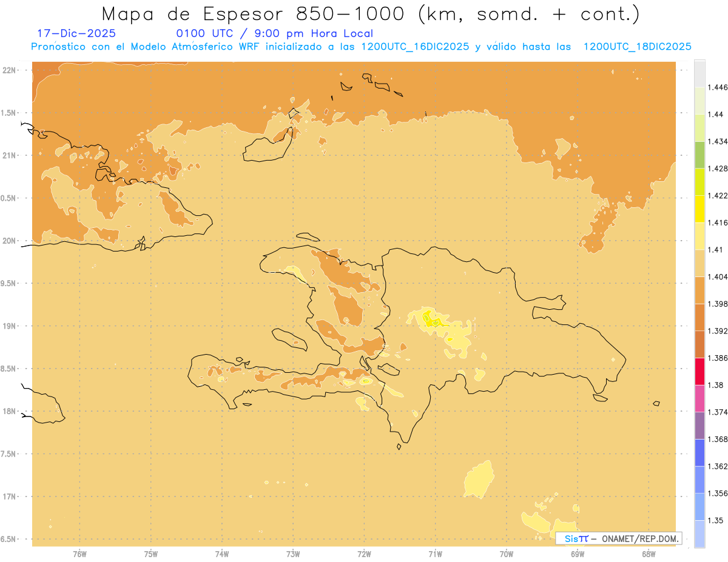Click the date text '17-Dic-2025'
The height and width of the screenshot is (562, 728).
click(x=76, y=33)
